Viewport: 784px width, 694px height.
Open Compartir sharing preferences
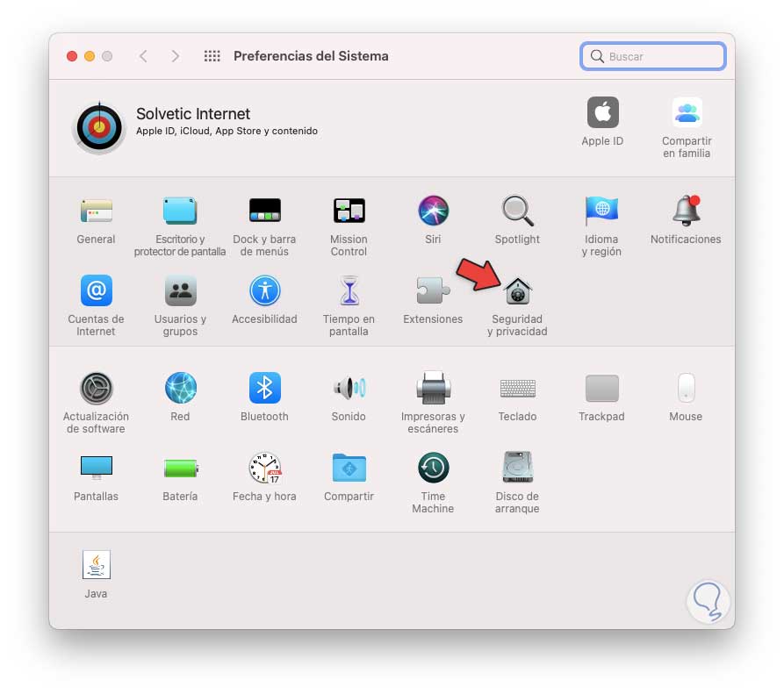[349, 468]
